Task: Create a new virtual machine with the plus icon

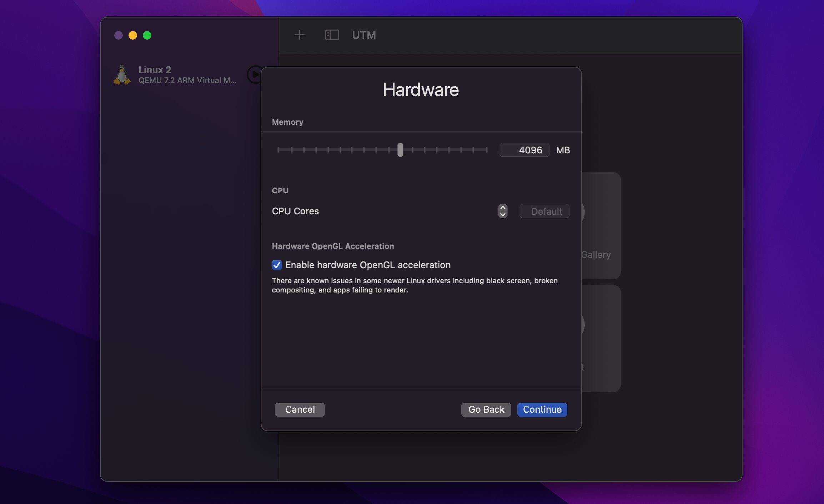Action: click(x=300, y=35)
